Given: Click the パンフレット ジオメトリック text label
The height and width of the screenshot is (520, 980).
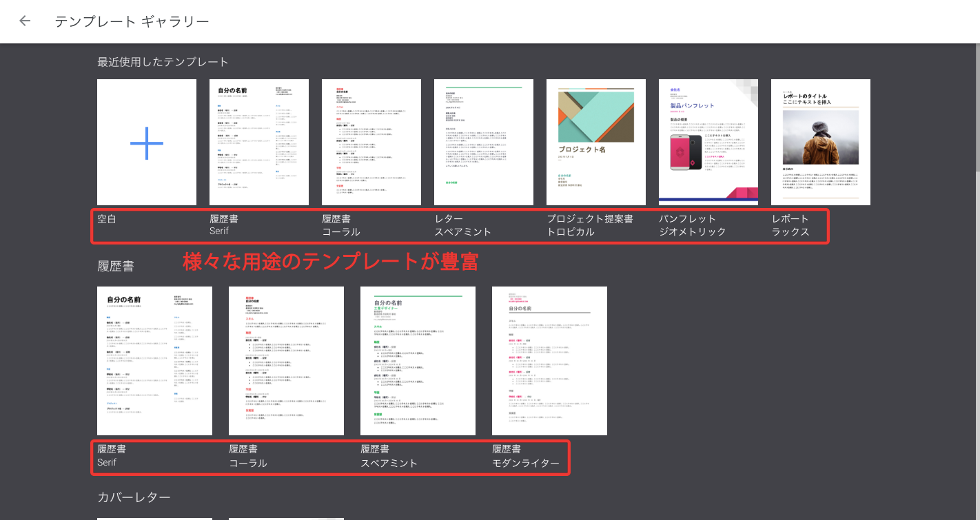Looking at the screenshot, I should click(693, 225).
